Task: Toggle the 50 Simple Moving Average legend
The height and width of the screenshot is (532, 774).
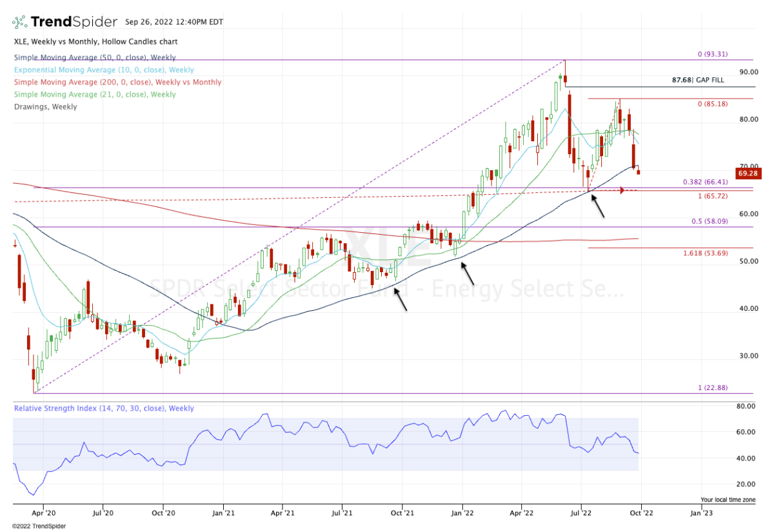Action: point(94,58)
